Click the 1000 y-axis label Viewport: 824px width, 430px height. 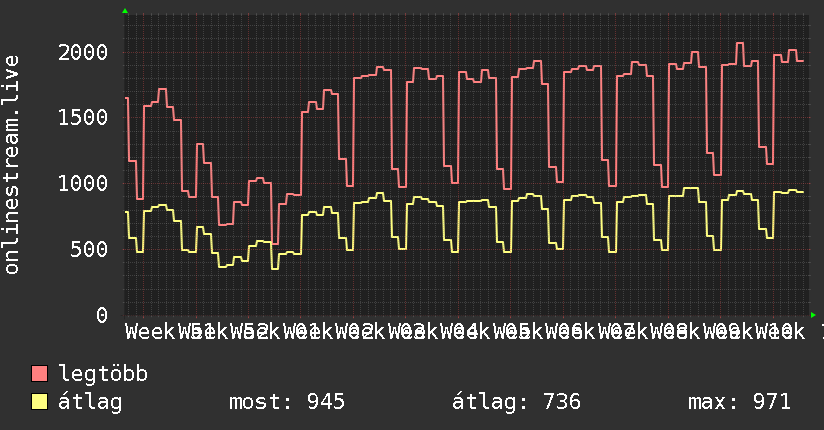point(83,184)
